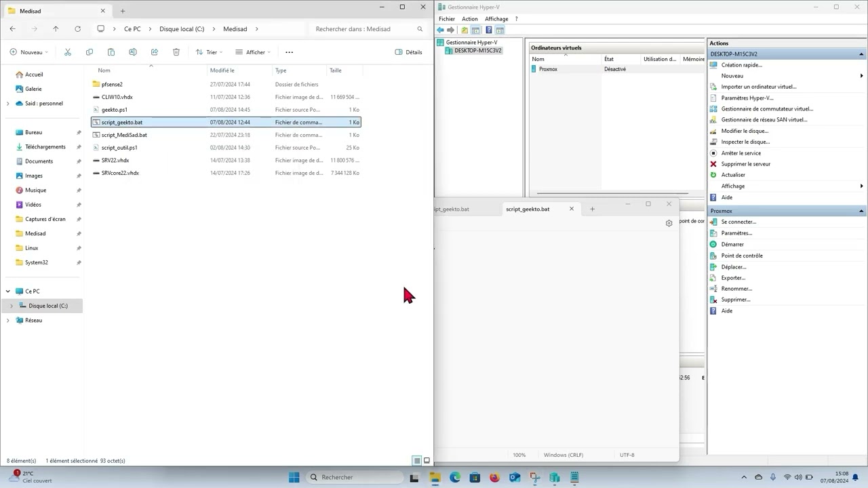Image resolution: width=868 pixels, height=488 pixels.
Task: Click Création rapide... in Actions pane
Action: 741,65
